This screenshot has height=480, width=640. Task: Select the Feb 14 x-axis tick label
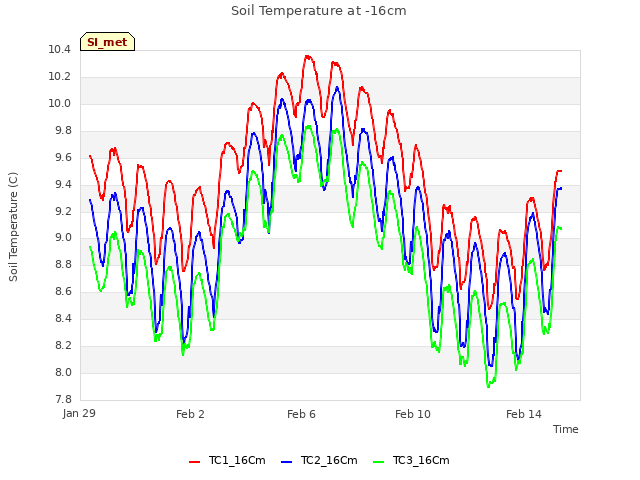pos(524,414)
